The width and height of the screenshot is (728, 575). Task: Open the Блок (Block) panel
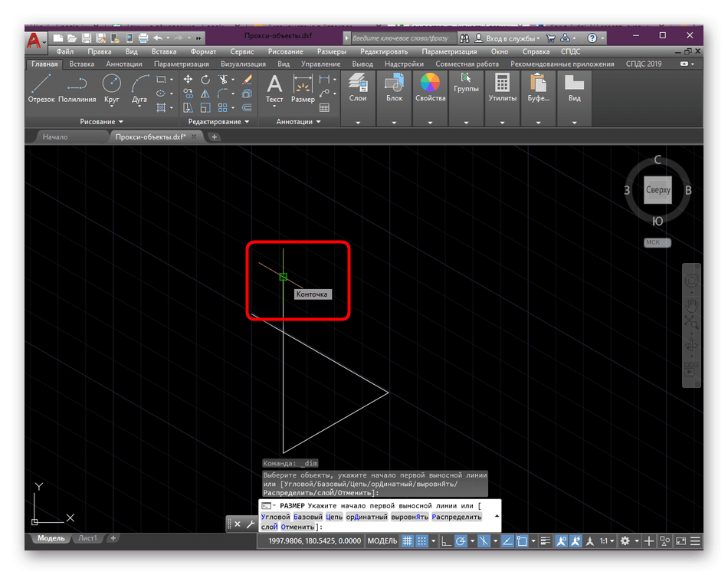click(x=394, y=87)
